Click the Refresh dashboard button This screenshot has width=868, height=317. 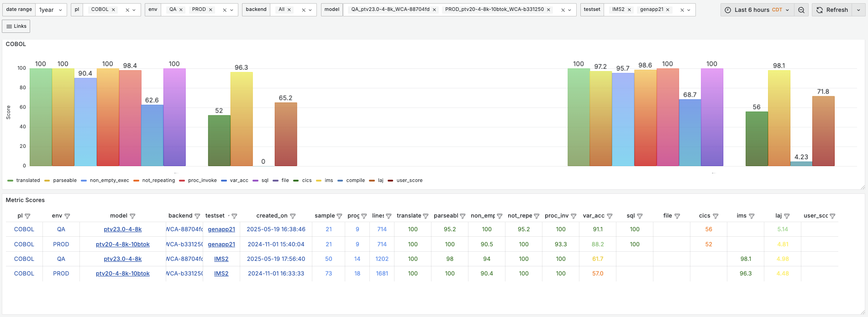(832, 10)
